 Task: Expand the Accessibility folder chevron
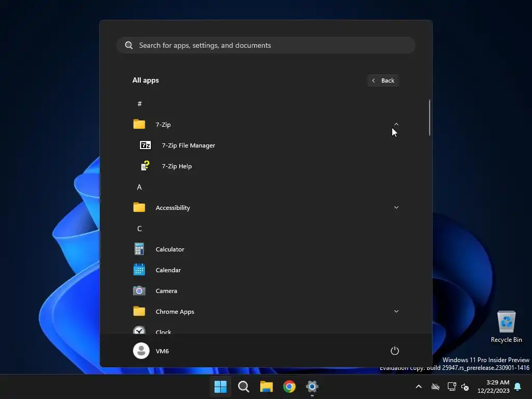click(396, 207)
